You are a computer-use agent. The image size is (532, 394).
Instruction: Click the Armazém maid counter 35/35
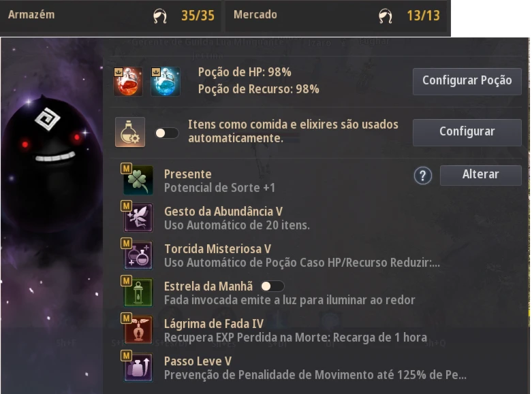pos(198,16)
